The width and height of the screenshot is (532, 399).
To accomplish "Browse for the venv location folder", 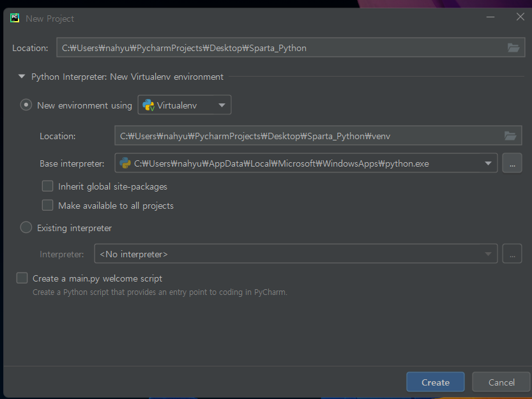I will (510, 136).
